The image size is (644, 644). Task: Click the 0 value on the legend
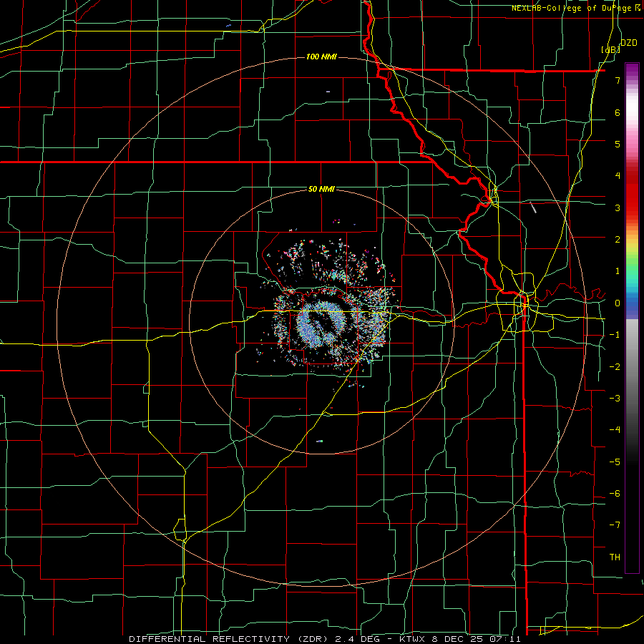click(618, 303)
